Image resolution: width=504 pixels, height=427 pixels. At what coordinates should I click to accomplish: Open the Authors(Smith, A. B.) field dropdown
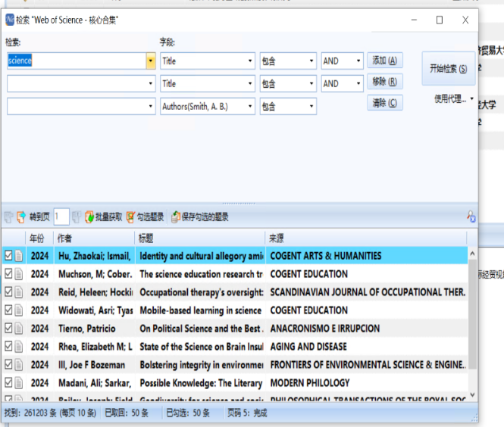[x=250, y=106]
